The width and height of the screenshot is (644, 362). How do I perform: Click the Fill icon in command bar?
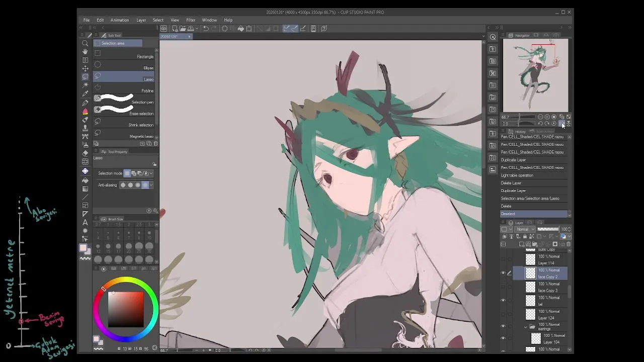click(241, 29)
